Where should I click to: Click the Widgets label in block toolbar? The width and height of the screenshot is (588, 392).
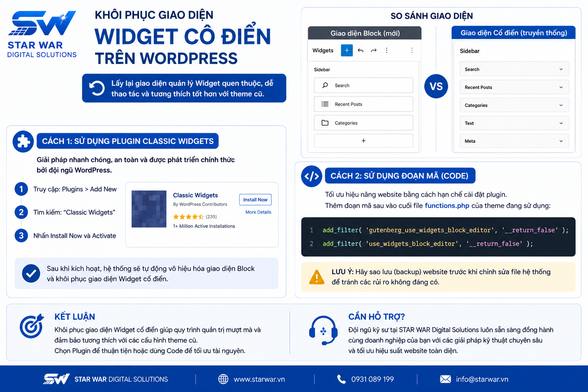click(323, 51)
